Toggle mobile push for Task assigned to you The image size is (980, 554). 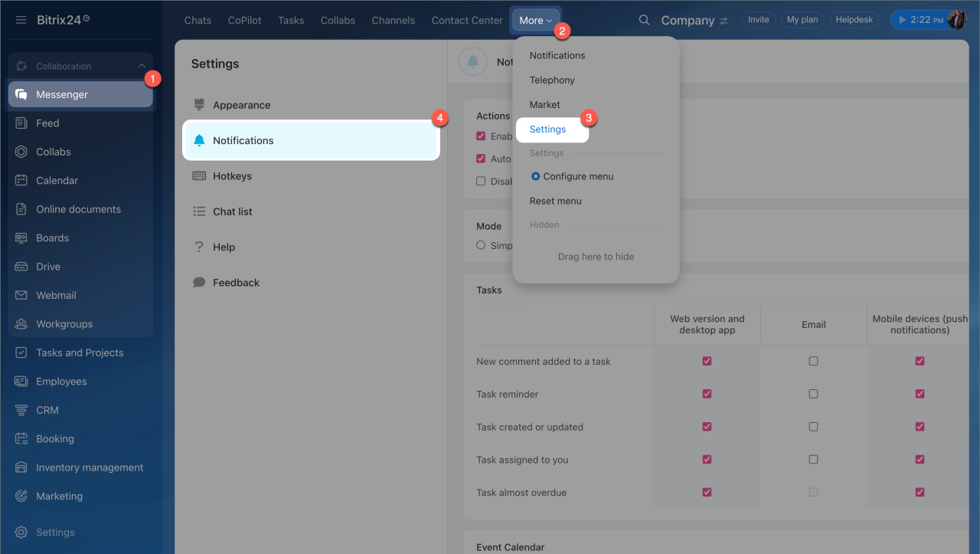pos(920,460)
